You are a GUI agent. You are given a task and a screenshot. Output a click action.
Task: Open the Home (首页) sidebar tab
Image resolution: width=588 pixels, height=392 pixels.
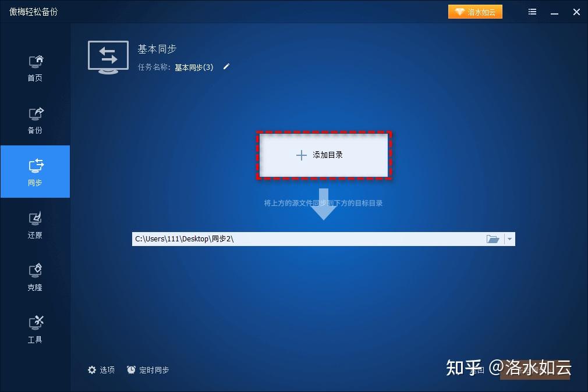(x=36, y=67)
